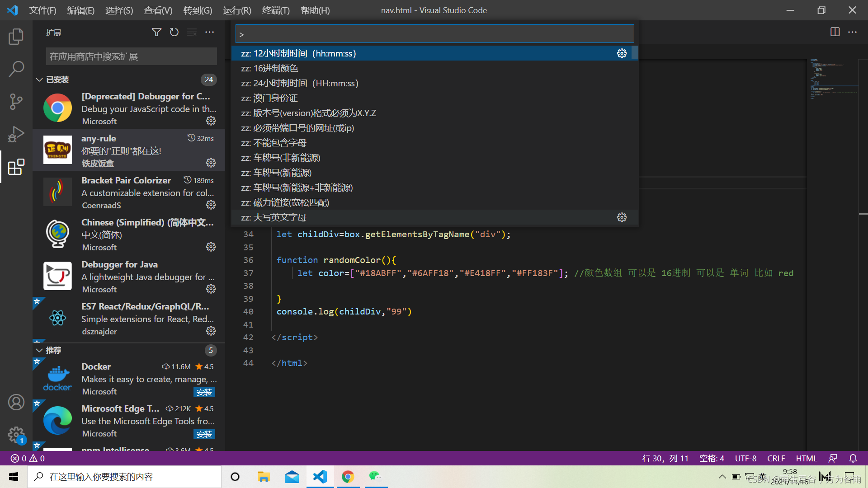Viewport: 868px width, 488px height.
Task: Open Manage gear with update badge
Action: tap(16, 435)
